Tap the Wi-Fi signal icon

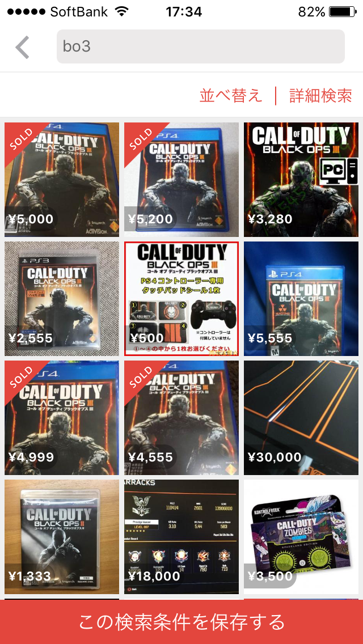pyautogui.click(x=122, y=11)
